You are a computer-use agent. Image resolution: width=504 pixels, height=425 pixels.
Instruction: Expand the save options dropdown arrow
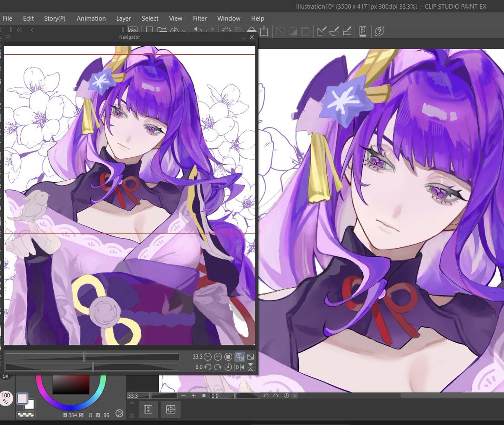tap(184, 31)
